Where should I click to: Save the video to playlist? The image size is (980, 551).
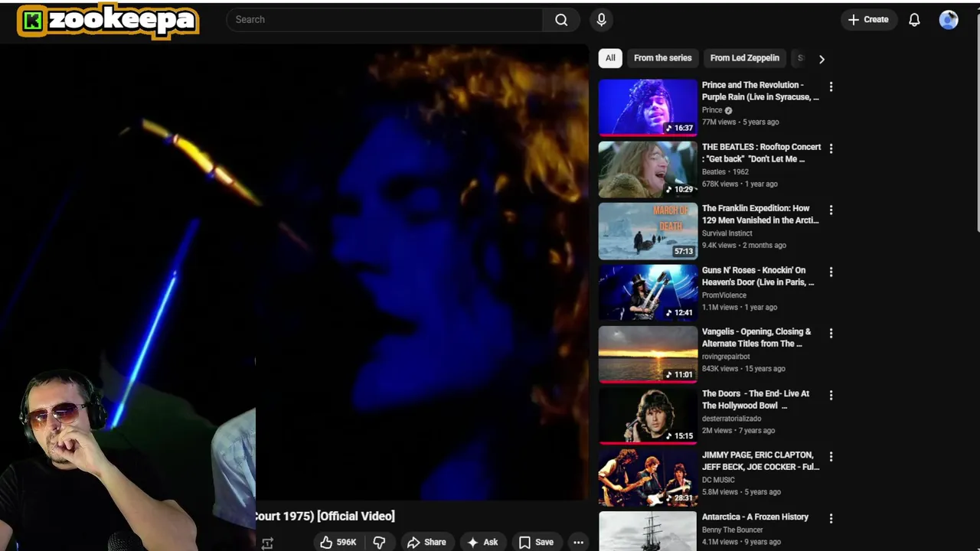[536, 542]
